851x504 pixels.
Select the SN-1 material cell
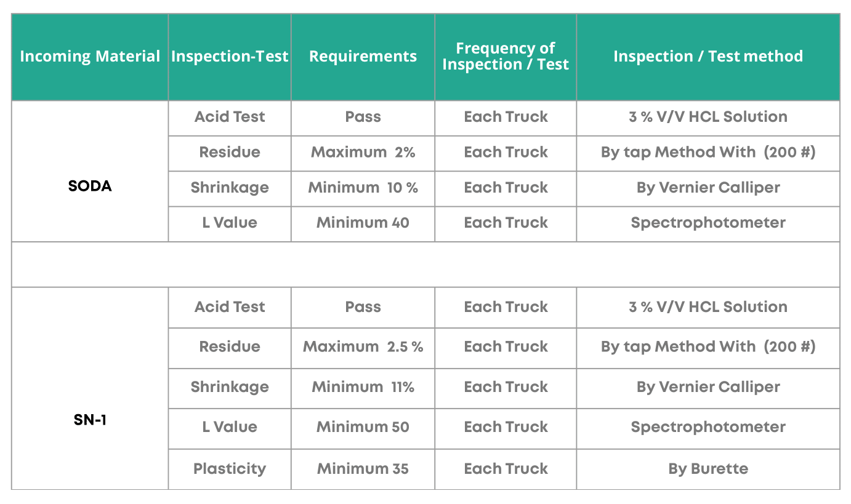click(90, 422)
